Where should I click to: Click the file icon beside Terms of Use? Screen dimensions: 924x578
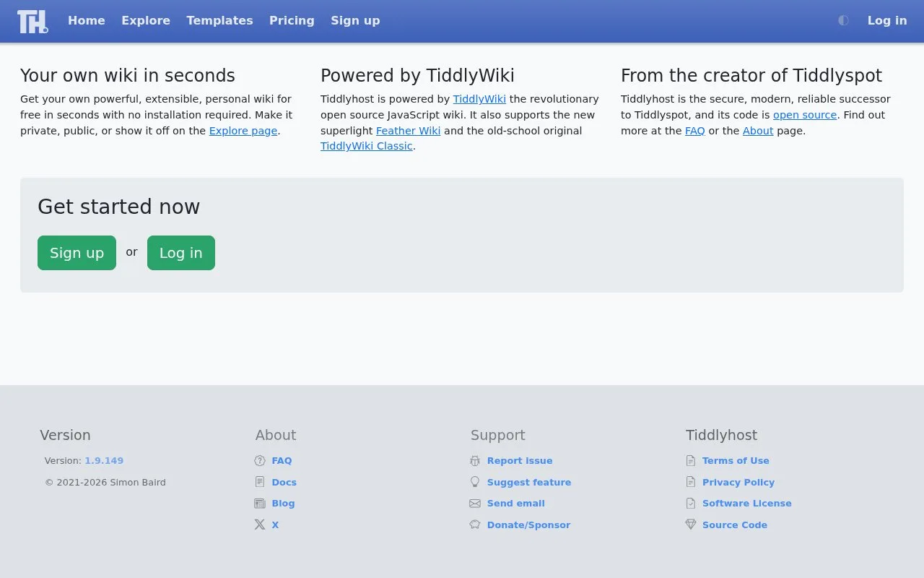point(691,461)
